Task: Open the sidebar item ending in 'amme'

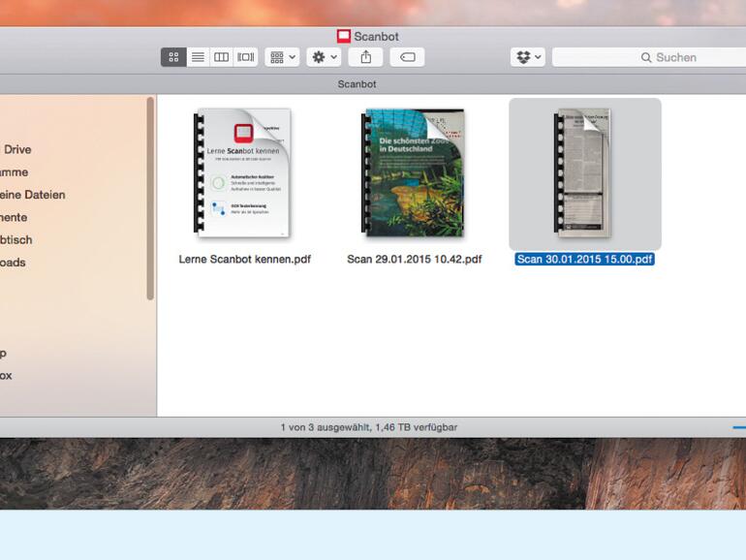Action: (x=14, y=172)
